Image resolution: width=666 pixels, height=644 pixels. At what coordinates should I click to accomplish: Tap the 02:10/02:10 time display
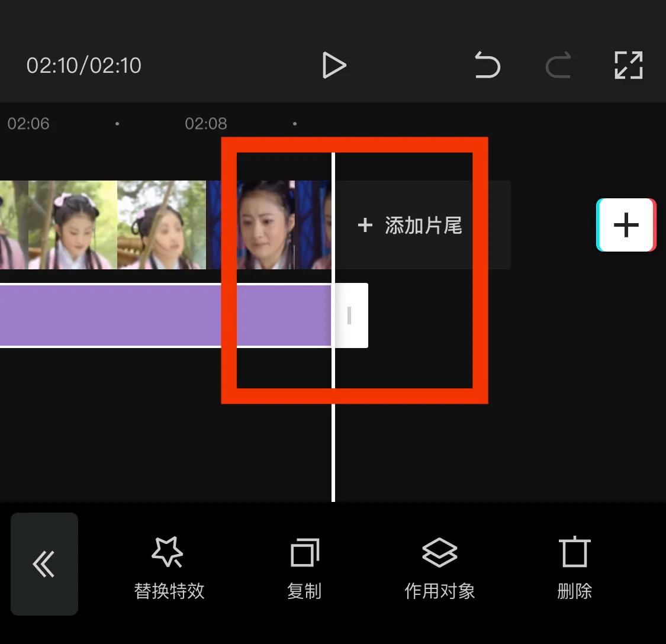[84, 65]
